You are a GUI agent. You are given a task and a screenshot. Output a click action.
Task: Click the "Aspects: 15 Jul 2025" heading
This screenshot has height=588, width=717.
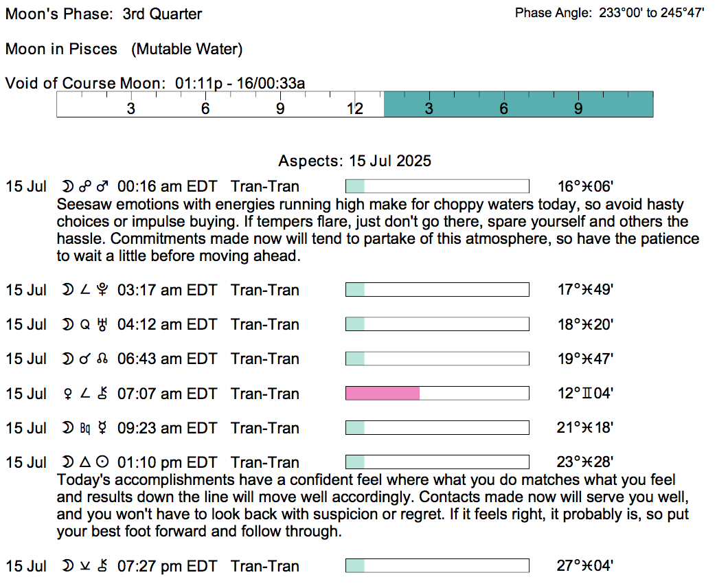point(354,161)
